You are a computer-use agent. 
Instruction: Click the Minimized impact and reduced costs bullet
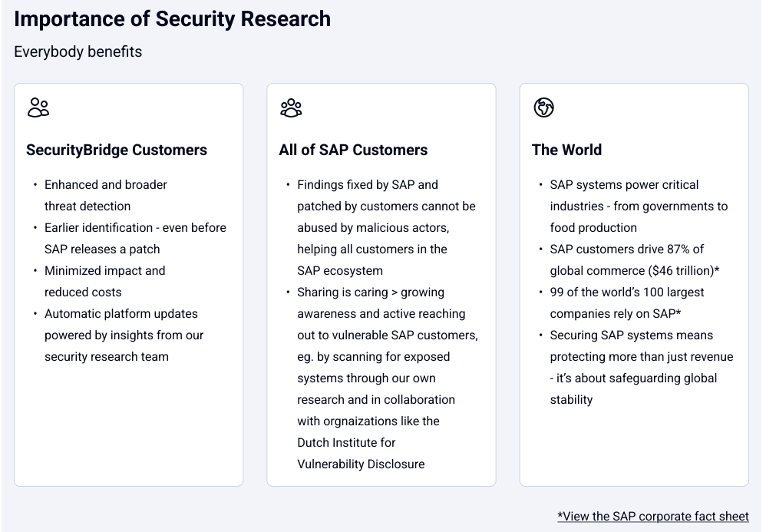(104, 281)
